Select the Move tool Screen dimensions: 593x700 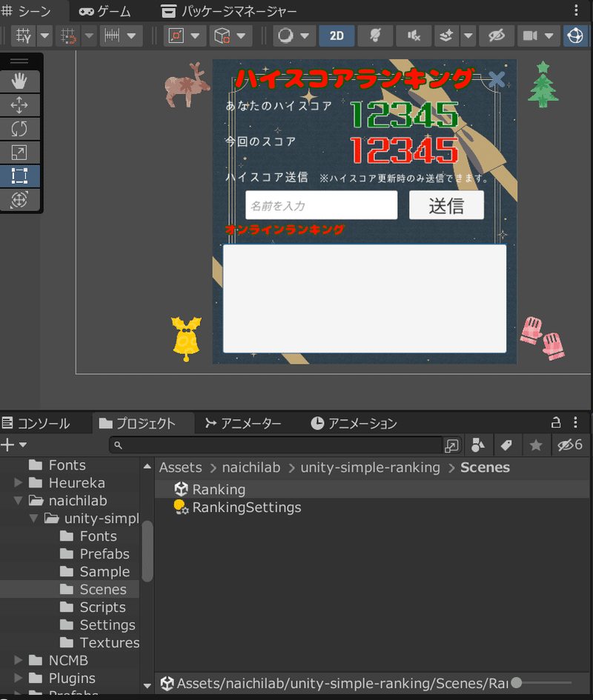point(21,104)
